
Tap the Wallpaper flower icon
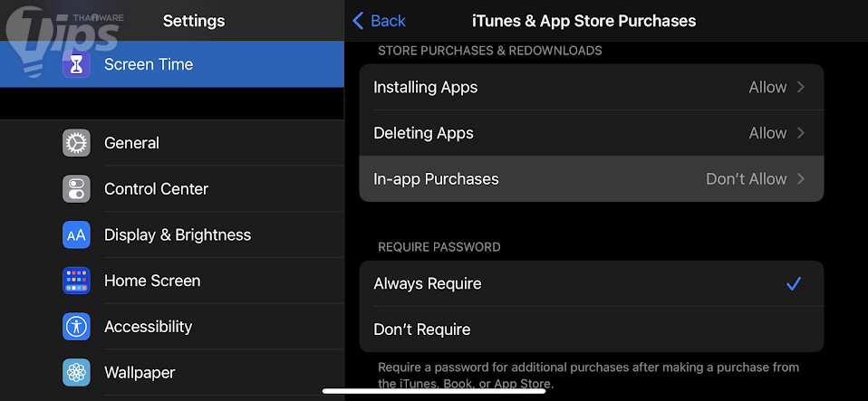tap(76, 373)
